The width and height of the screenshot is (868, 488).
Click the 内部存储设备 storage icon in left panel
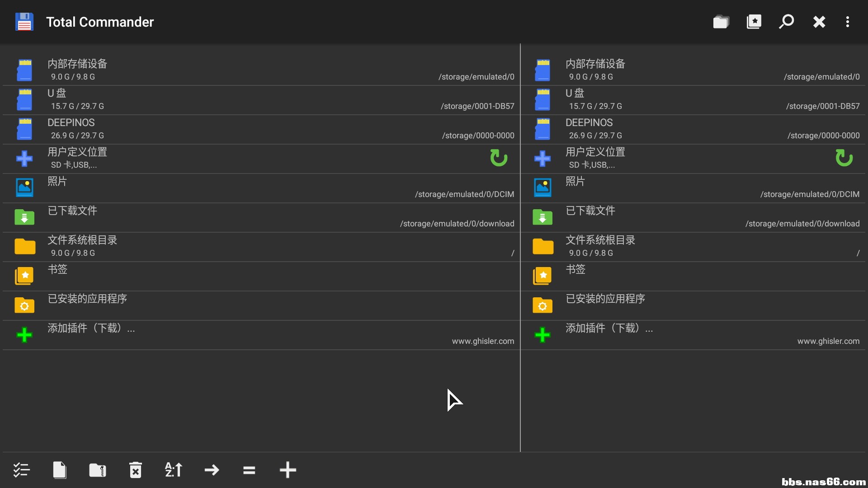[x=25, y=70]
